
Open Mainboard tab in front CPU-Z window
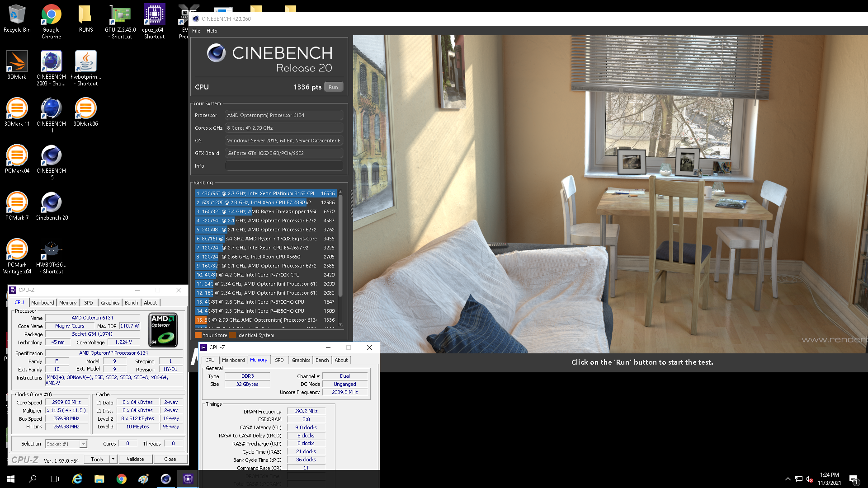233,360
